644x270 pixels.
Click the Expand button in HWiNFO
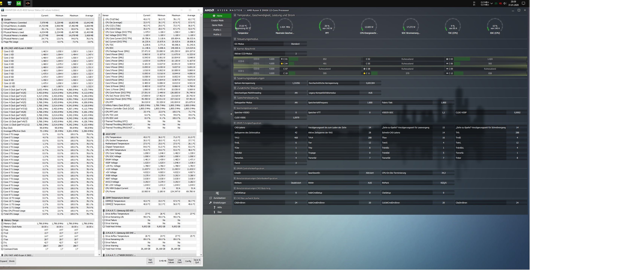[4, 261]
